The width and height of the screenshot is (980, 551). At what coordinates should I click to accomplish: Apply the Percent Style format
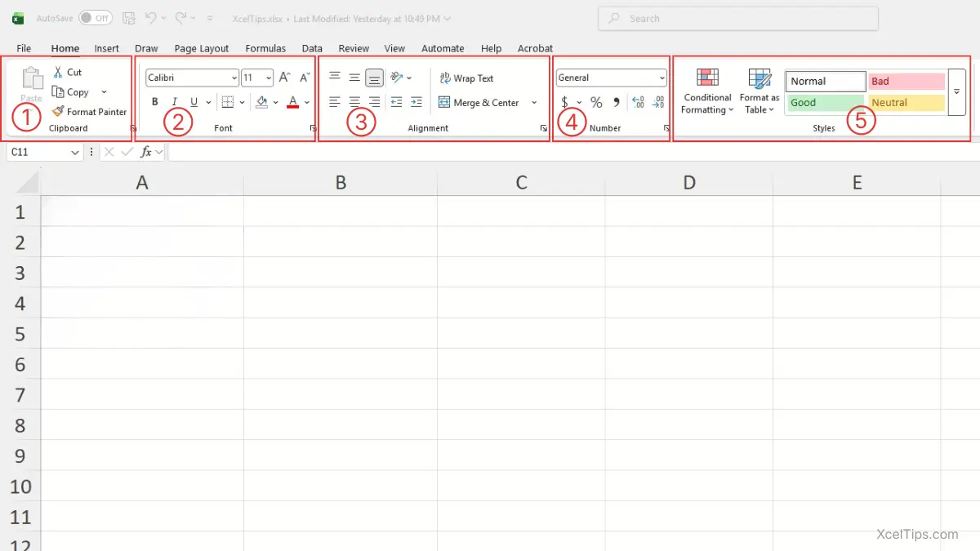pos(596,102)
